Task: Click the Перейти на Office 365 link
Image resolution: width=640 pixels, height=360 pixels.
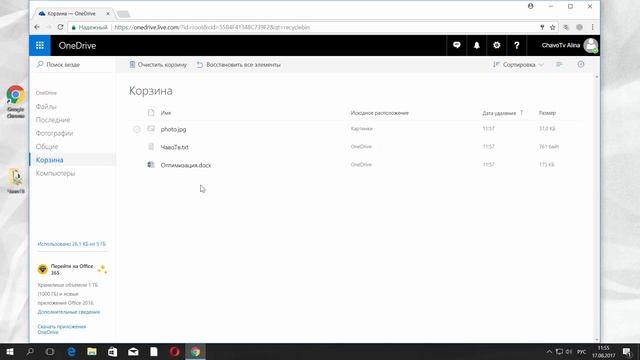Action: coord(72,269)
